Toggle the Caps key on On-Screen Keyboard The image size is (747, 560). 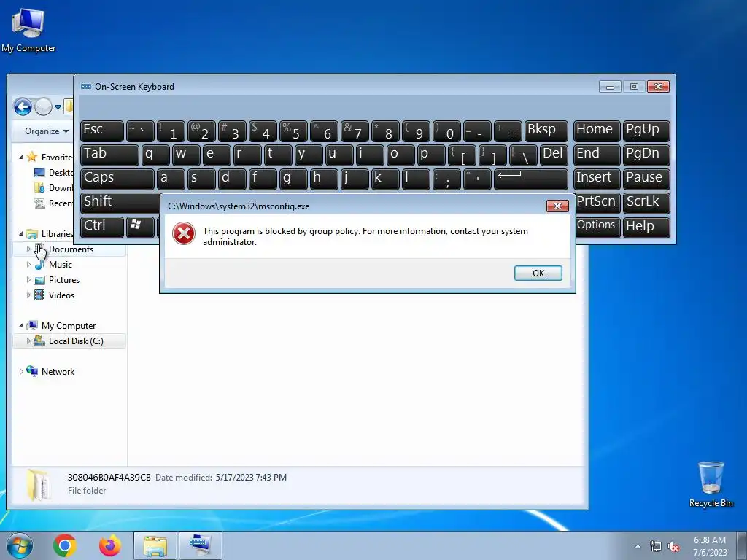(x=117, y=179)
